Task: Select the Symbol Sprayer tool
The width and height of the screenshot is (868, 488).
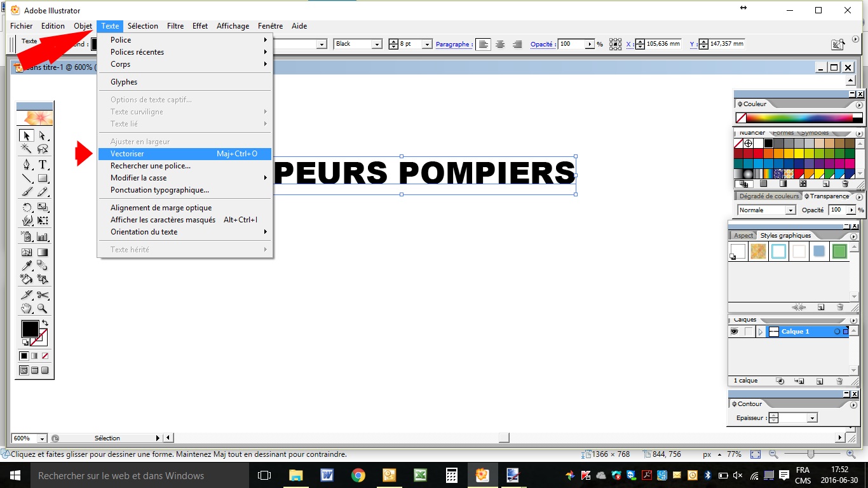Action: pyautogui.click(x=27, y=236)
